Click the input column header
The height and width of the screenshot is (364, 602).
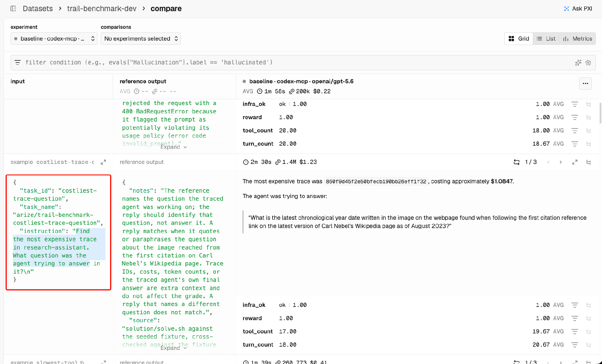pos(18,82)
